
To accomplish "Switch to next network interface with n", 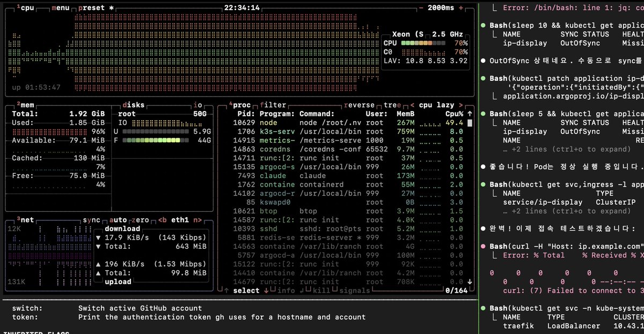I will pos(197,220).
